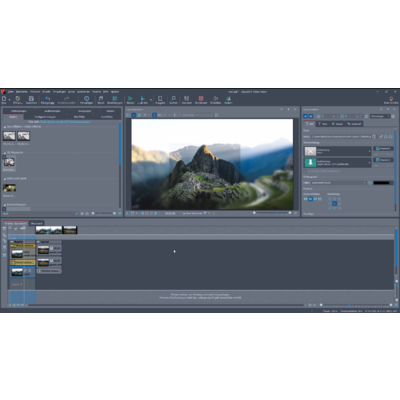Image resolution: width=400 pixels, height=400 pixels.
Task: Click the circular Settings icon in toolbar
Action: [x=86, y=98]
